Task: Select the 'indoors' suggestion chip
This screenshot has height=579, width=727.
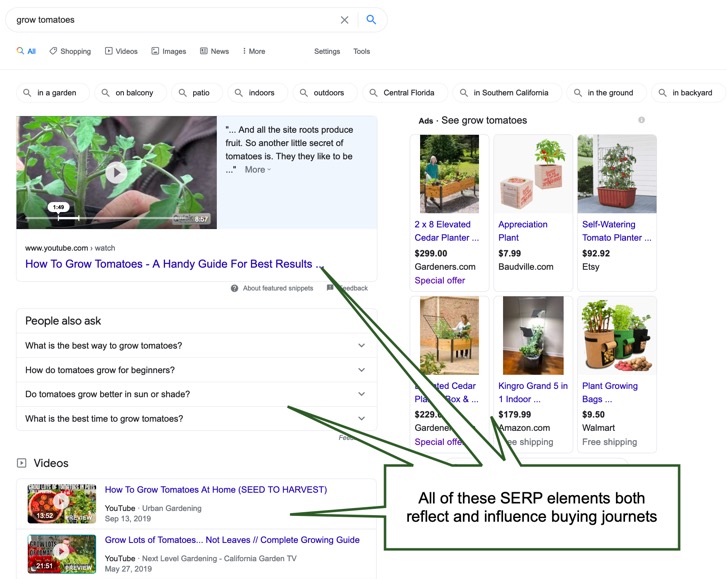Action: 257,93
